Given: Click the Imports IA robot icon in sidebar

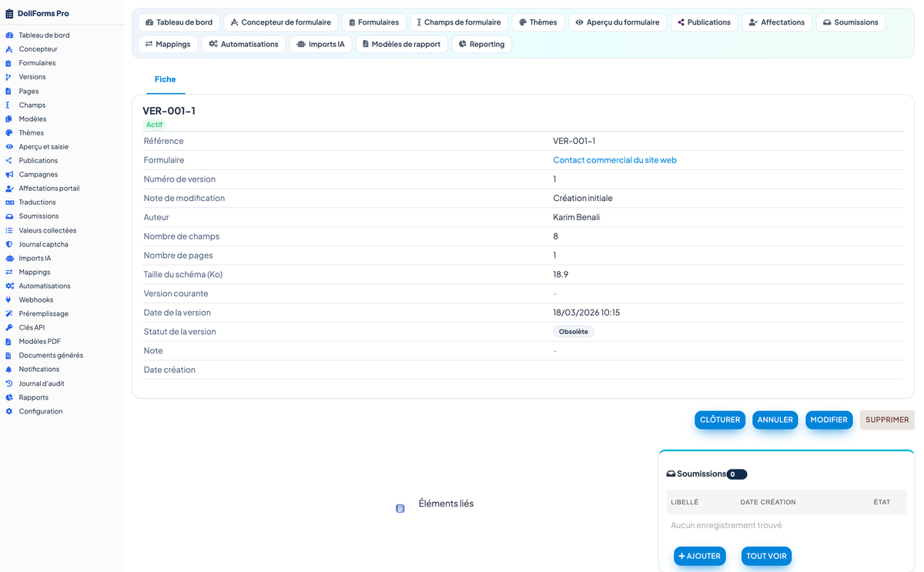Looking at the screenshot, I should (9, 258).
